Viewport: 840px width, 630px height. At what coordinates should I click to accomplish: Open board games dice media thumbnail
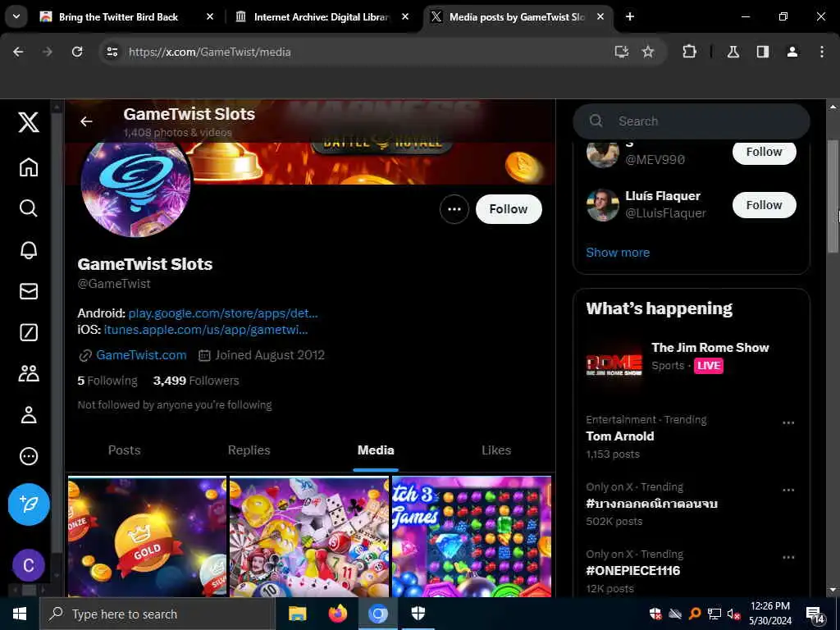309,536
